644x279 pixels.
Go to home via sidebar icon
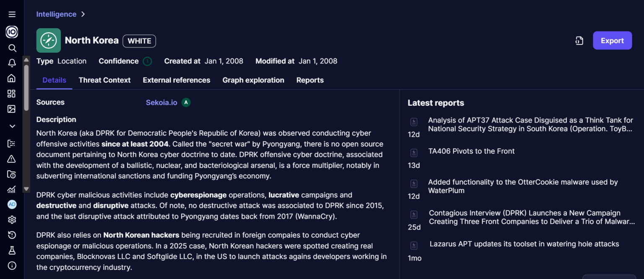(12, 78)
